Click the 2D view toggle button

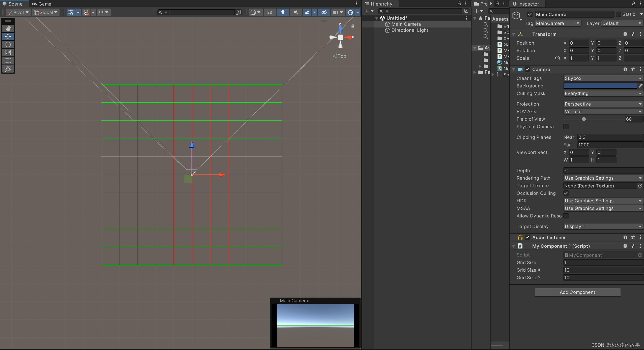click(x=269, y=12)
